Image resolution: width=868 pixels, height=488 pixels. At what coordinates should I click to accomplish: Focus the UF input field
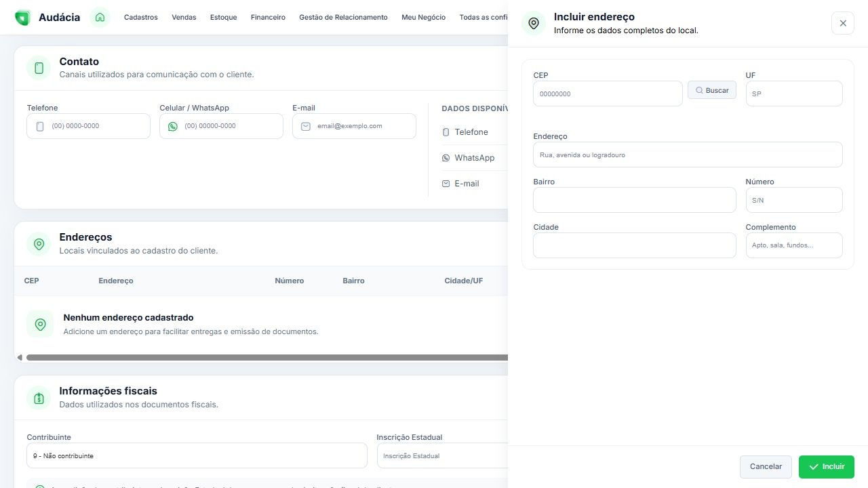794,94
